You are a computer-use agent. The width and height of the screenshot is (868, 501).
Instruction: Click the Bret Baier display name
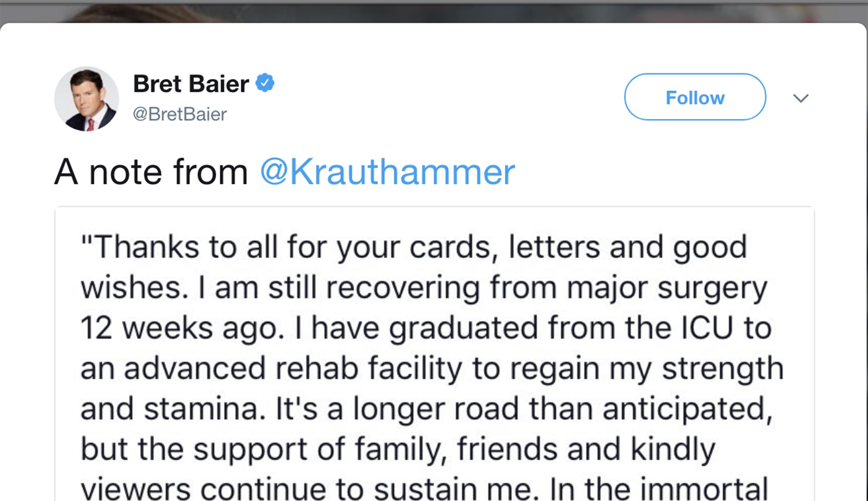coord(191,84)
